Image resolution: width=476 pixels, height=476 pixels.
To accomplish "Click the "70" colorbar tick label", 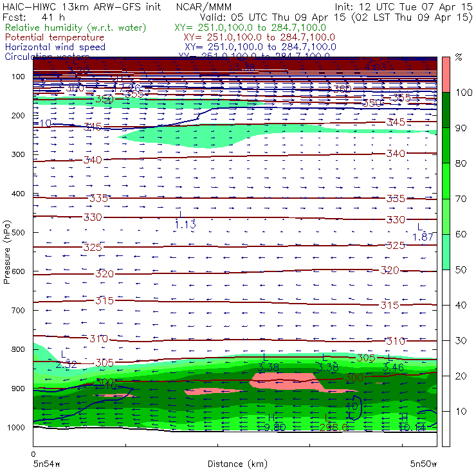I will tap(461, 199).
